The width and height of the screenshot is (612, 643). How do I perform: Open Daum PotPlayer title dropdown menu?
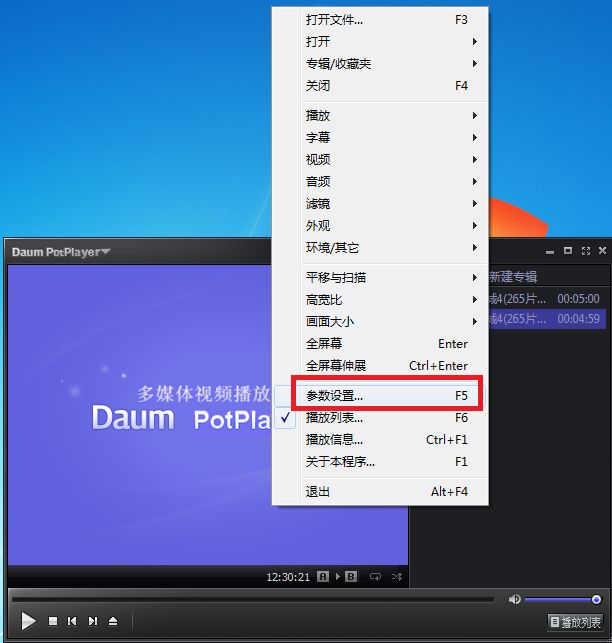pyautogui.click(x=61, y=252)
